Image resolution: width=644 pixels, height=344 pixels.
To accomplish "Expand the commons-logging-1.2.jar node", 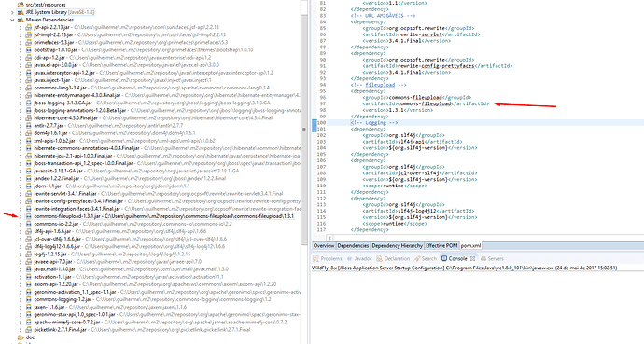I will pyautogui.click(x=21, y=300).
